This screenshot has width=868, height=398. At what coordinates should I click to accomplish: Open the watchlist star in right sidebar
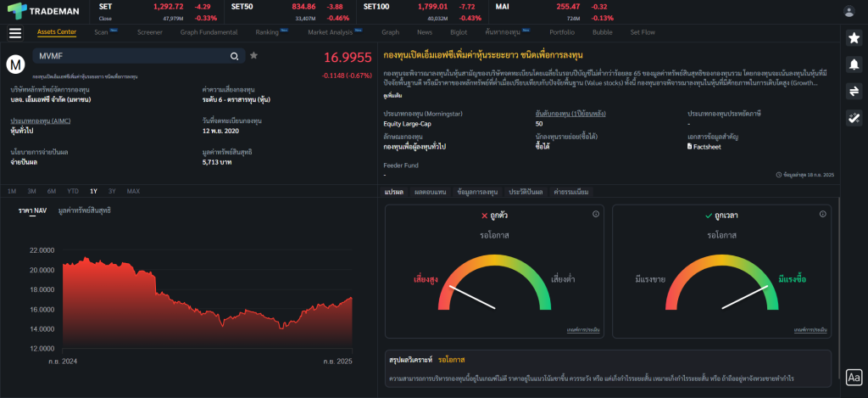point(854,37)
